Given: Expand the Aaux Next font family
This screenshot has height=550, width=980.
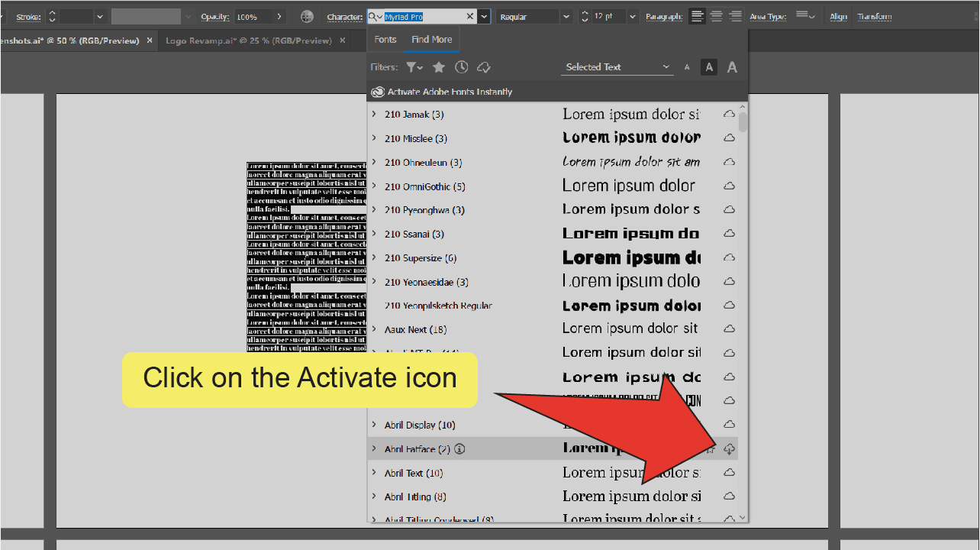Looking at the screenshot, I should point(374,329).
